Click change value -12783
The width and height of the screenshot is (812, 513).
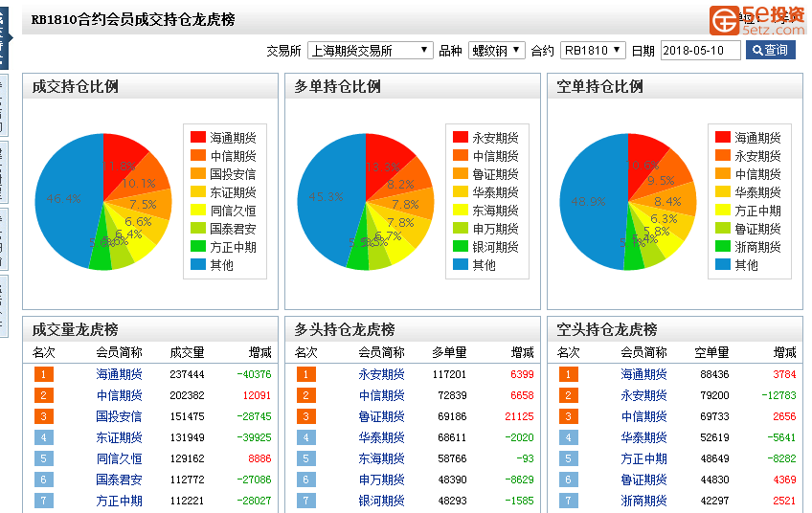[x=778, y=395]
